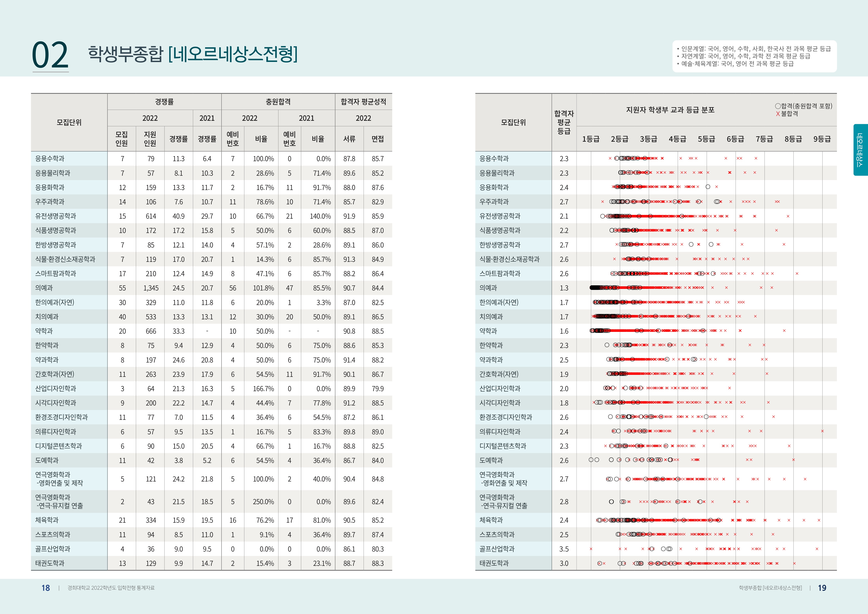Click 의예과 row in left table
The image size is (868, 614).
tap(44, 288)
